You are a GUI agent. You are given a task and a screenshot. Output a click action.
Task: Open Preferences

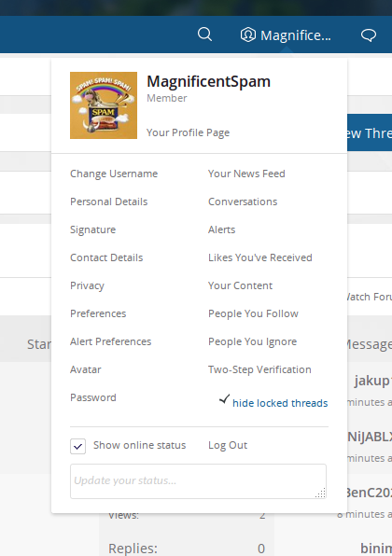click(98, 313)
